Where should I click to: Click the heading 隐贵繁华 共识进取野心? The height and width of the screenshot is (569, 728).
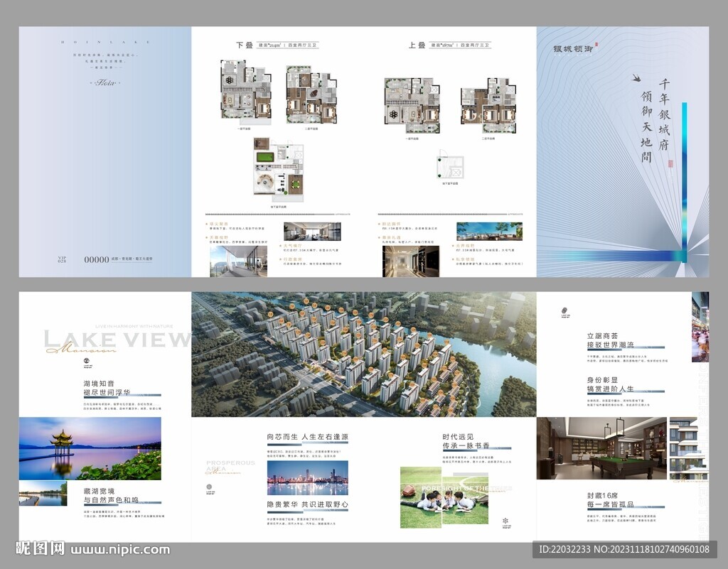click(x=307, y=504)
